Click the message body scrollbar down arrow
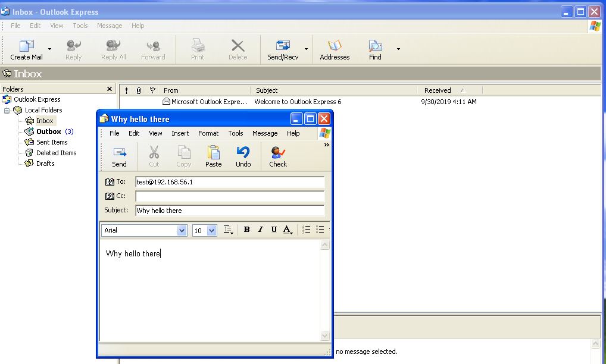This screenshot has height=364, width=606. tap(324, 336)
